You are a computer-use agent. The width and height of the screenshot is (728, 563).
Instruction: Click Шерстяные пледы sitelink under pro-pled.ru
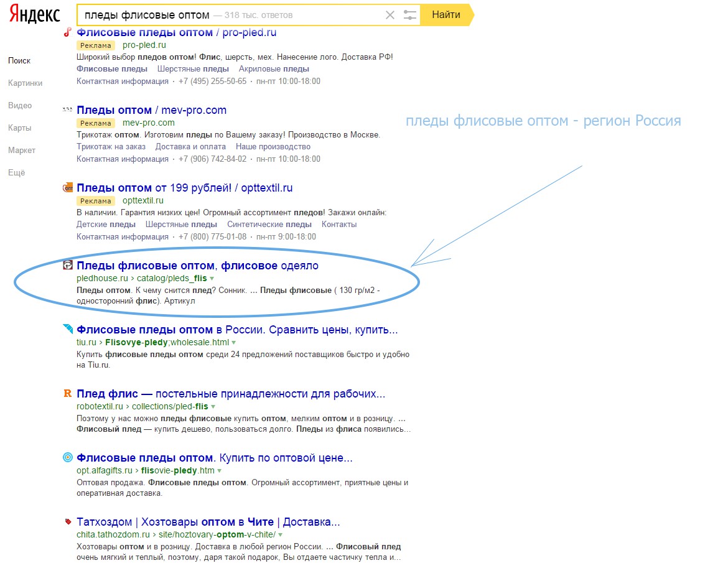coord(193,68)
